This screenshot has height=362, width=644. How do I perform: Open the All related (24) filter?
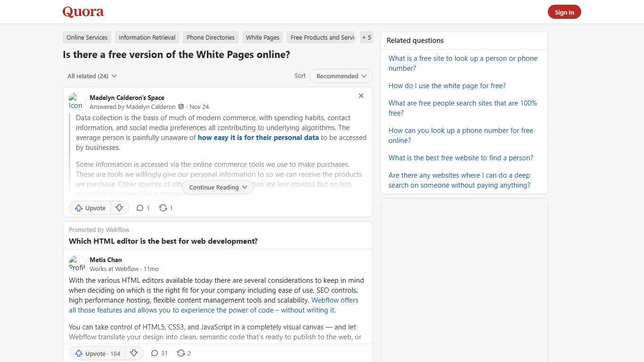pos(91,76)
